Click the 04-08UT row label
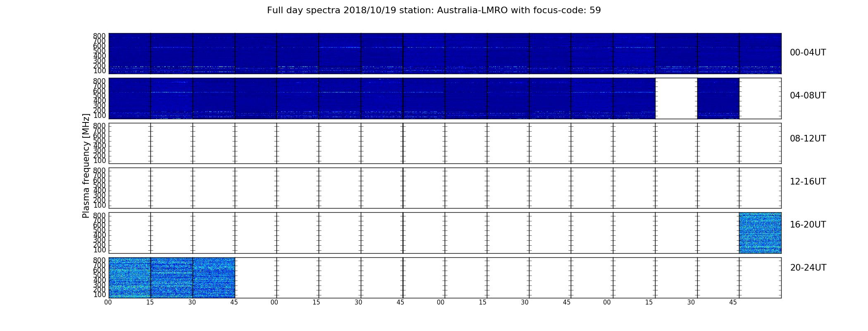Image resolution: width=868 pixels, height=331 pixels. click(x=808, y=96)
